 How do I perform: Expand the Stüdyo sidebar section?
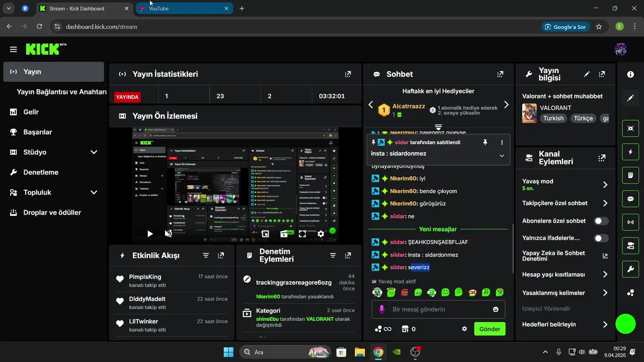94,152
